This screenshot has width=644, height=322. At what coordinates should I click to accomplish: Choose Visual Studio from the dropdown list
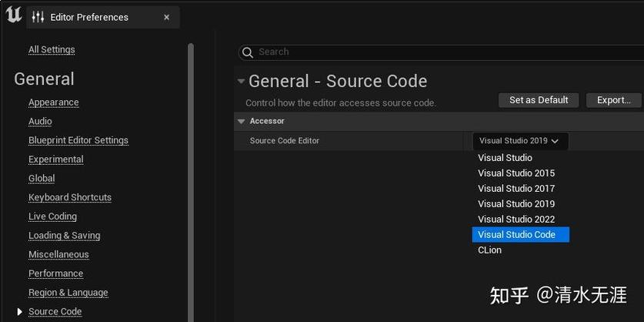click(x=520, y=158)
